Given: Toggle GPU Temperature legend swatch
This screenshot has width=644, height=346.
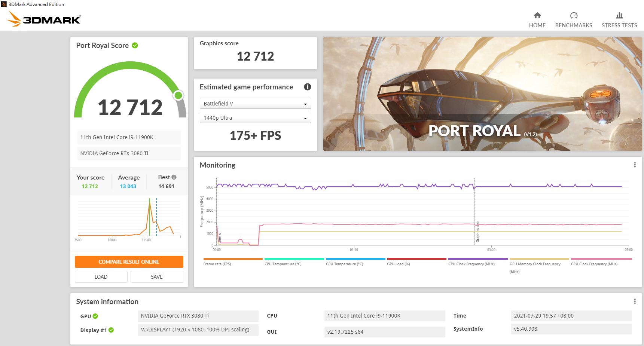Looking at the screenshot, I should (x=355, y=259).
